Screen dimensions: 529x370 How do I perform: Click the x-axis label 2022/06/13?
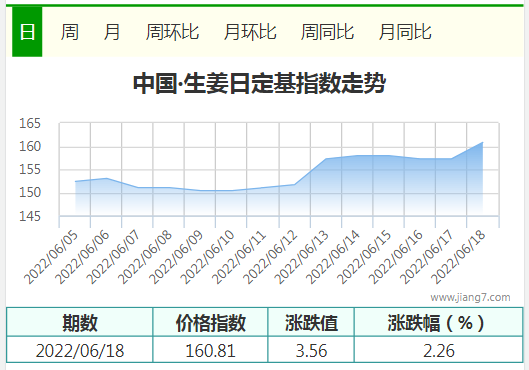pyautogui.click(x=301, y=257)
